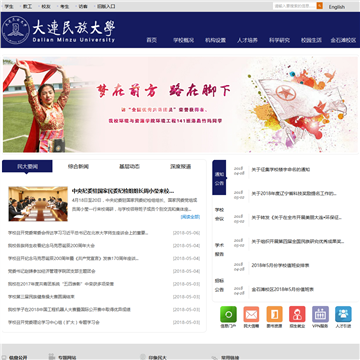Open the blue talent recruitment icon

[343, 314]
